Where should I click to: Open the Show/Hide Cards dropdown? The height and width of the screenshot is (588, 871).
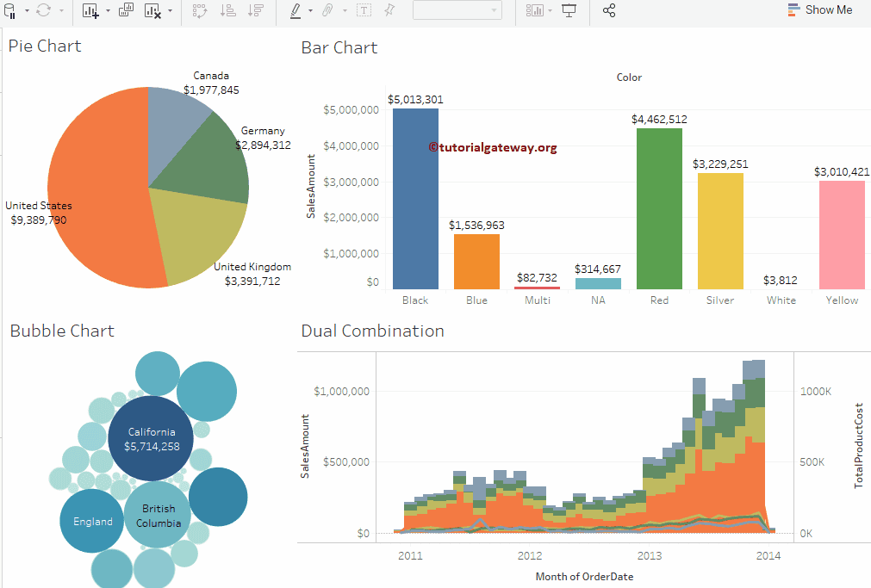coord(551,10)
